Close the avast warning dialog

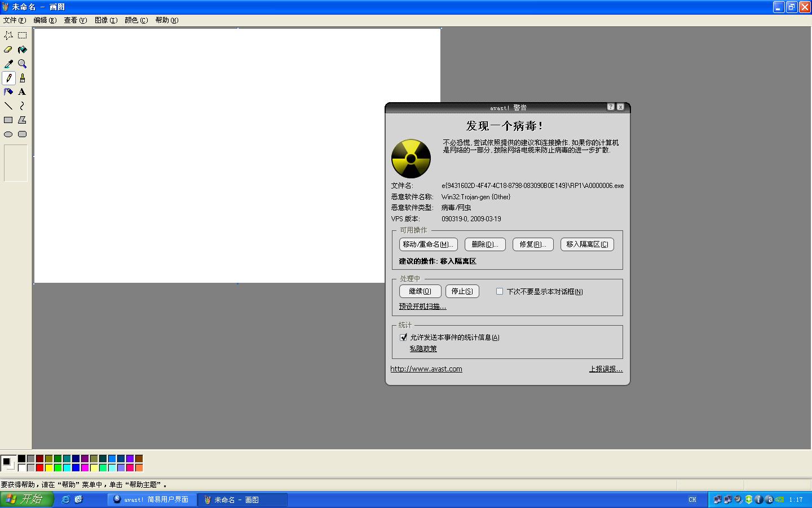(x=620, y=107)
